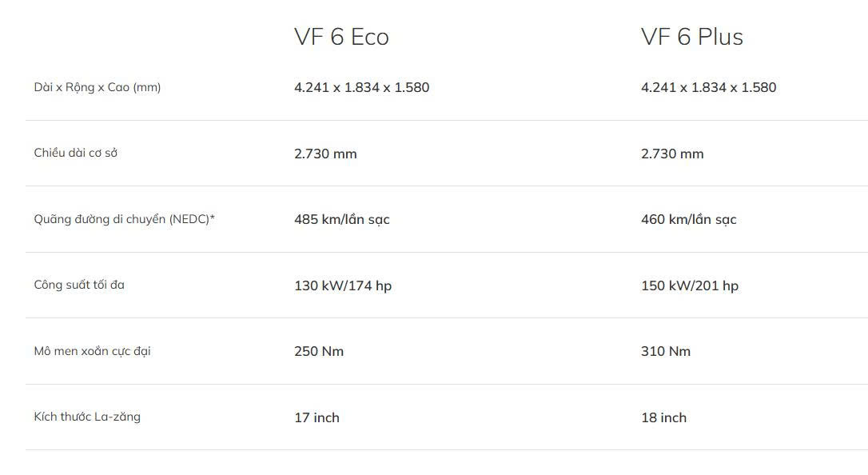Click the "Mô men xoắn cực đại" label
Viewport: 868px width, 475px height.
click(x=92, y=351)
